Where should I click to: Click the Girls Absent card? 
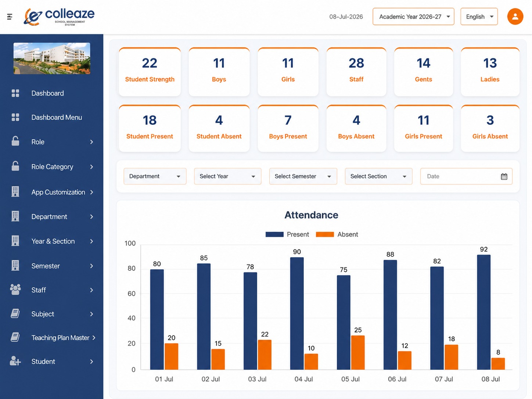tap(490, 128)
